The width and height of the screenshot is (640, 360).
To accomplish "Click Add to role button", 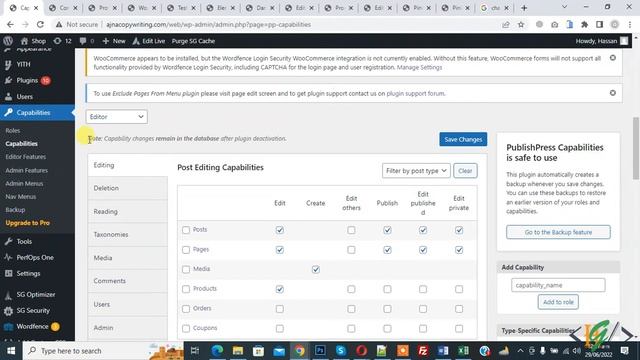I will [558, 302].
